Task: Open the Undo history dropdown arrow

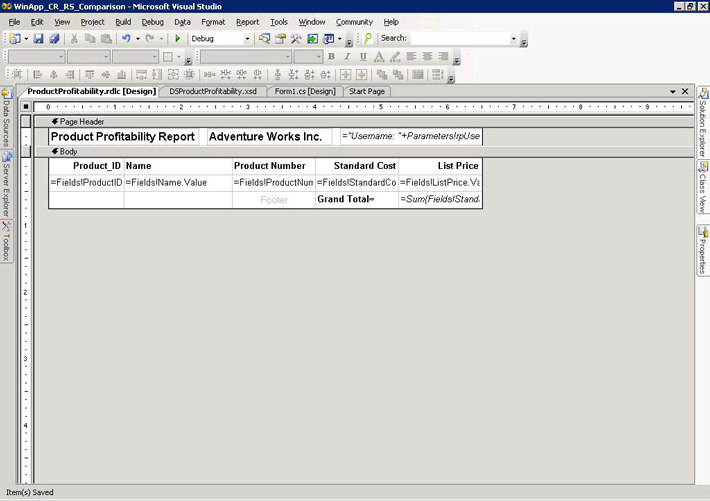Action: [138, 39]
